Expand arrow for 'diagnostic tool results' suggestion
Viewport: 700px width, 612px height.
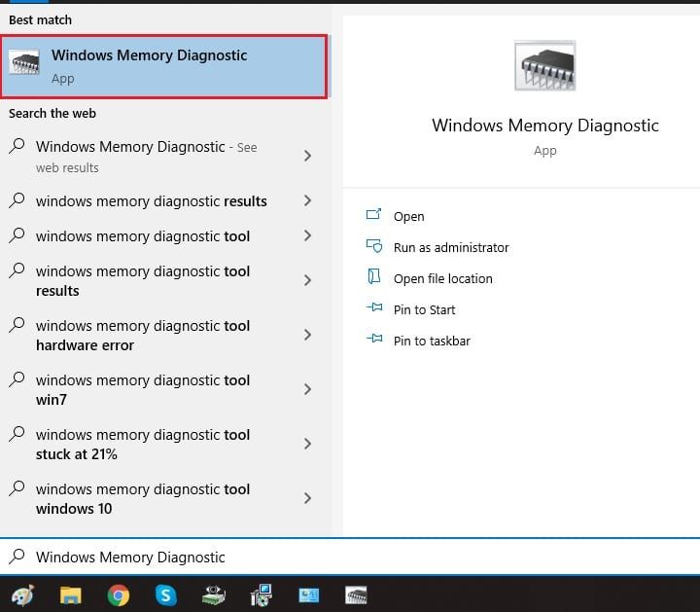pyautogui.click(x=307, y=280)
